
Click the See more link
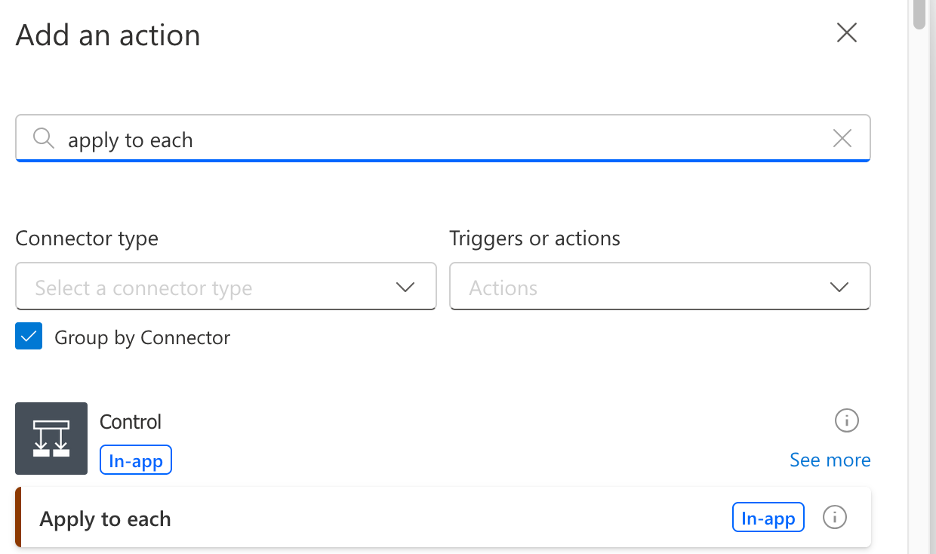830,460
